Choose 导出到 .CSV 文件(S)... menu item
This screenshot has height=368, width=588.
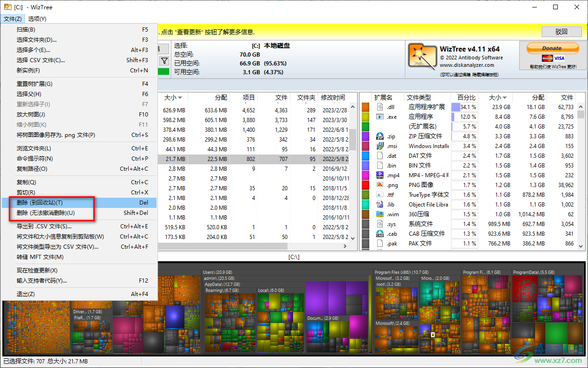pyautogui.click(x=79, y=226)
